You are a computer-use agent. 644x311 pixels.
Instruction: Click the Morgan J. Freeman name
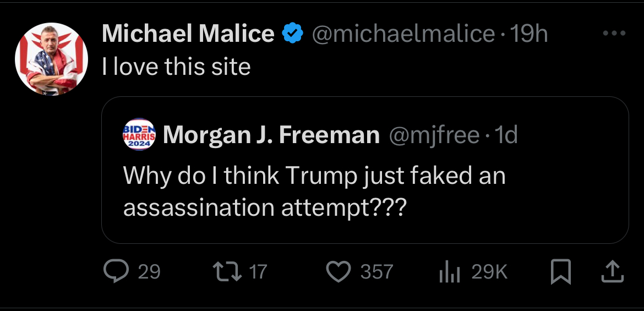click(271, 135)
